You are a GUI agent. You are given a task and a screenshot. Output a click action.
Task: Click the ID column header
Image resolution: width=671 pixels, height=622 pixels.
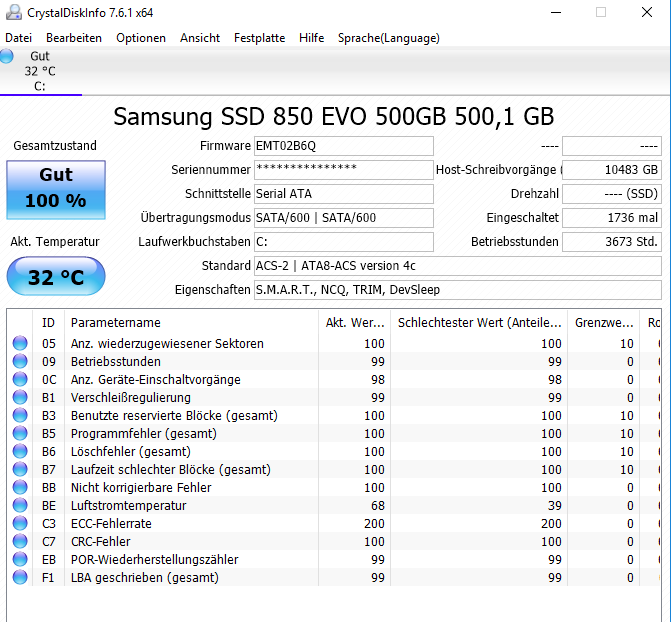[48, 322]
